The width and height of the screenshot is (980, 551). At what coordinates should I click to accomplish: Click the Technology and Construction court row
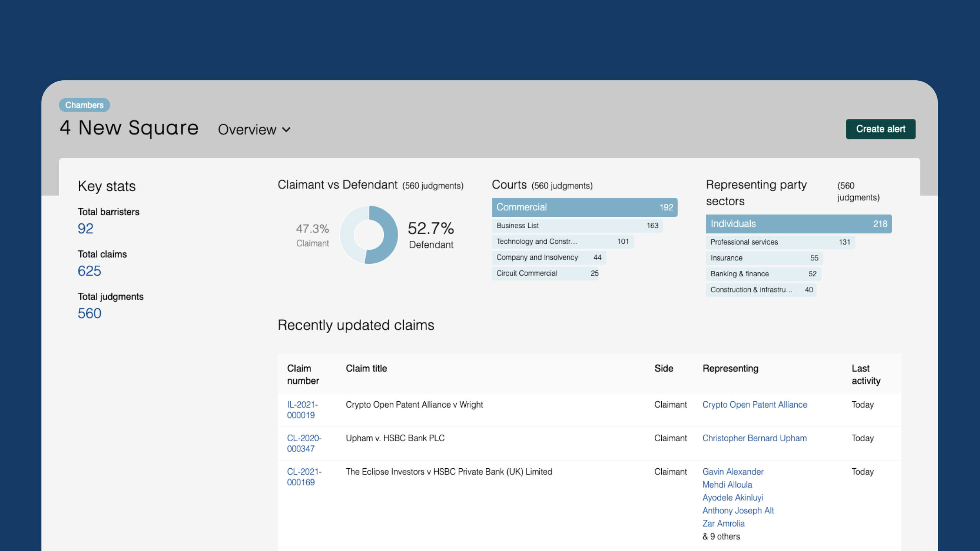[x=562, y=241]
